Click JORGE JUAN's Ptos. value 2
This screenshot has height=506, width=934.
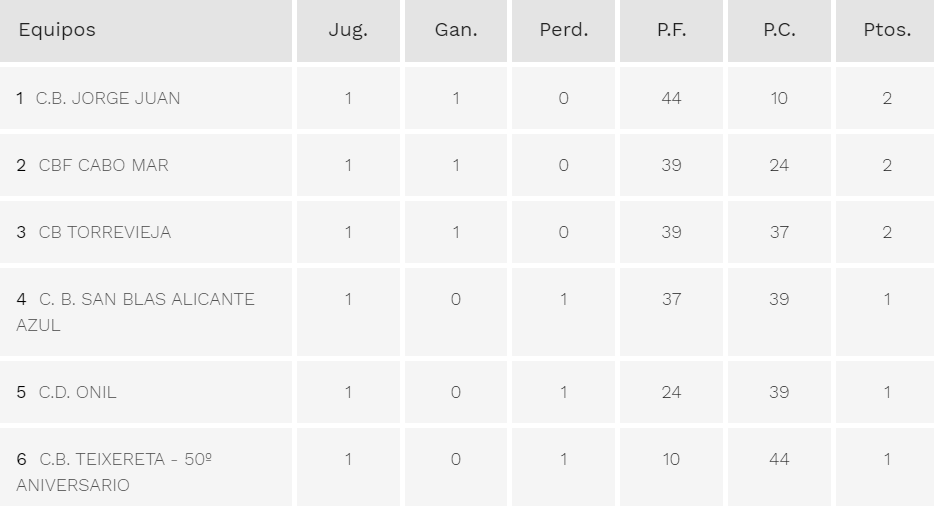click(887, 98)
